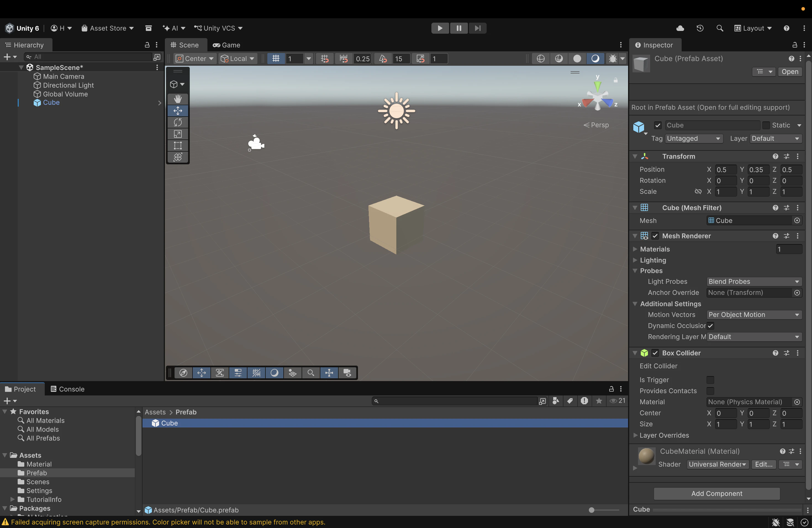Lock the Inspector panel

click(x=795, y=45)
